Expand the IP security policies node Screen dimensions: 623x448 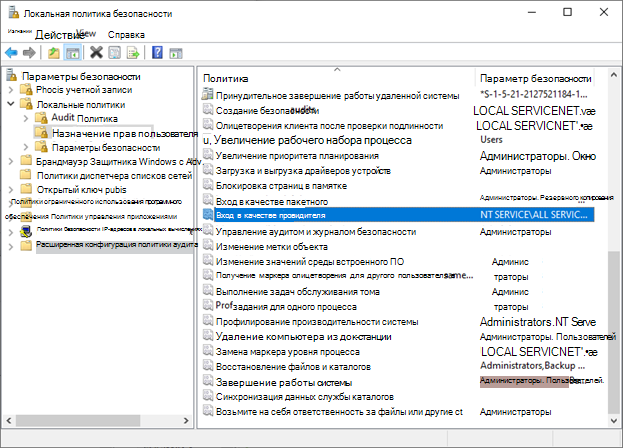11,232
